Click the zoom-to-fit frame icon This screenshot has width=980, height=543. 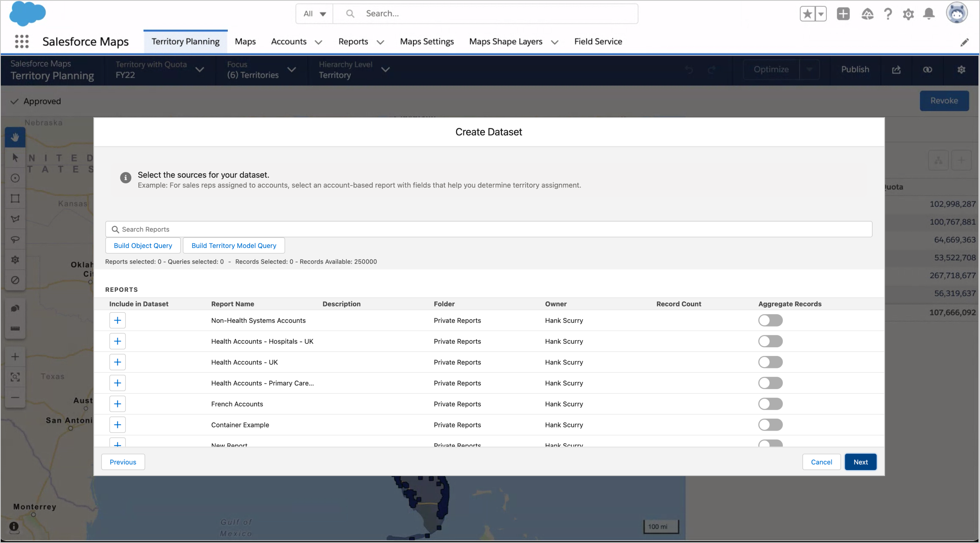click(15, 377)
